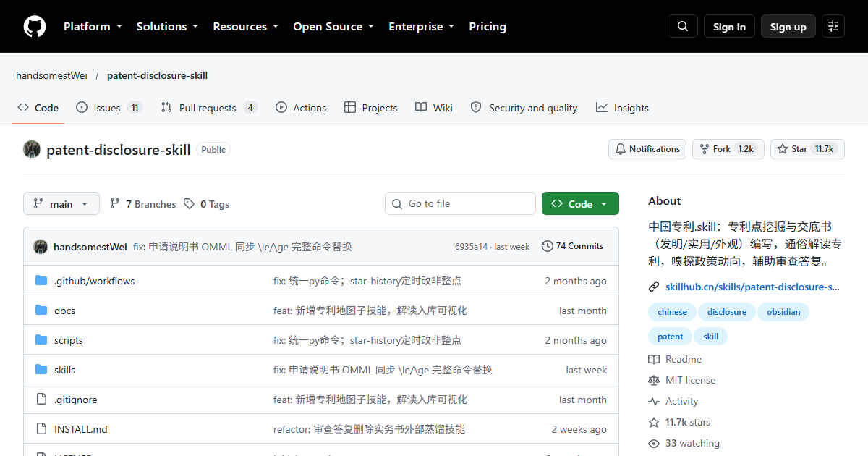Click the Issues tab circle icon
868x456 pixels.
(82, 107)
